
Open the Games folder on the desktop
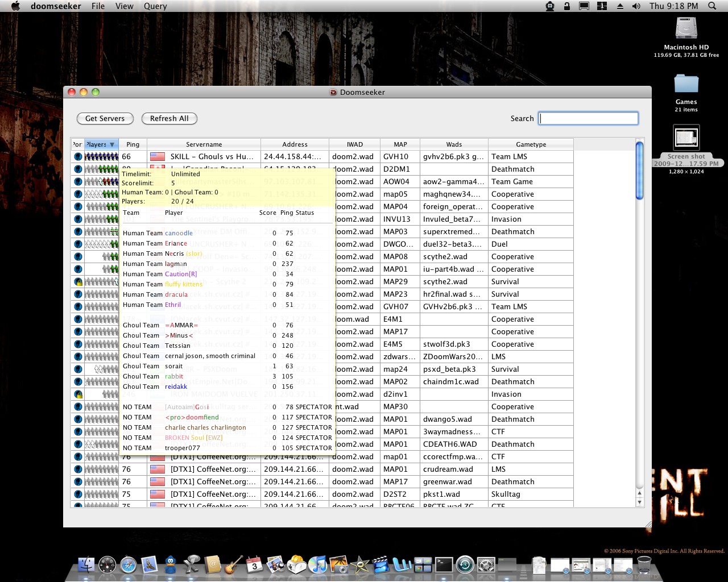point(686,84)
